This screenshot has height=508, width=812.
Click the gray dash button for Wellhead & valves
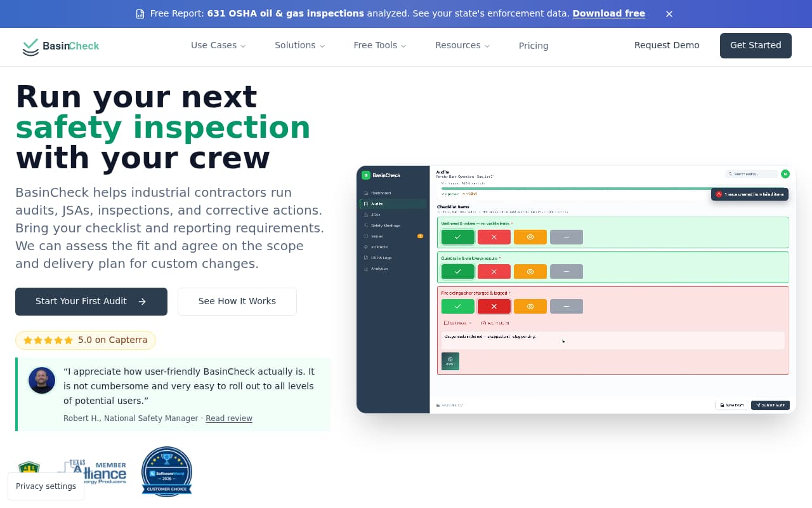click(x=566, y=237)
